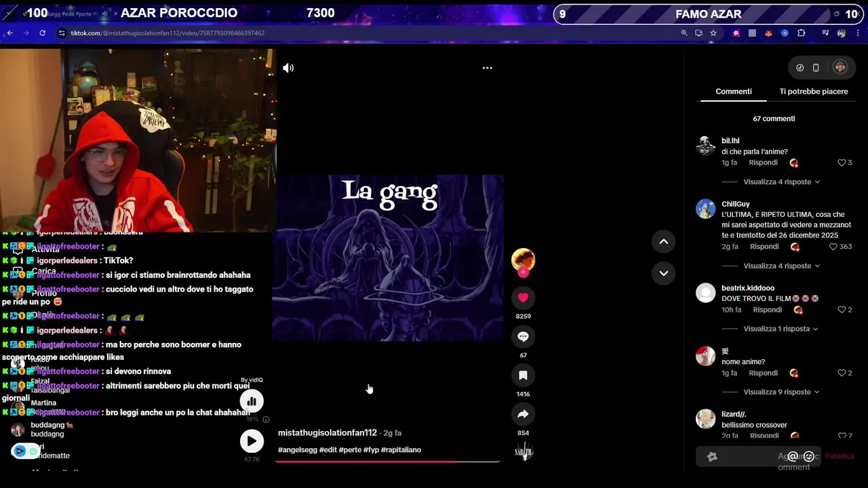868x488 pixels.
Task: Click the comment input field
Action: (758, 457)
